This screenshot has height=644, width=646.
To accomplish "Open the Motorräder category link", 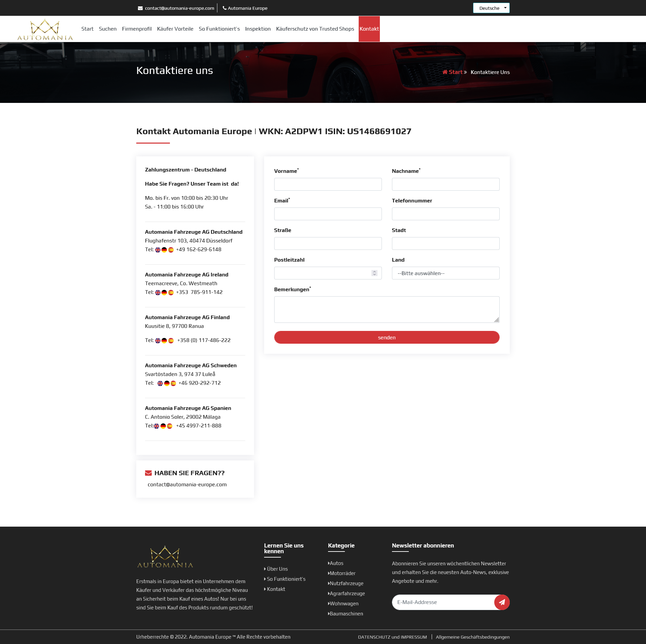I will coord(343,573).
